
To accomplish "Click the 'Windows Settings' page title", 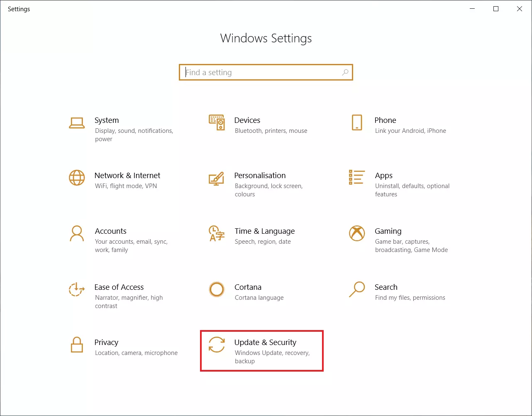I will pyautogui.click(x=266, y=38).
